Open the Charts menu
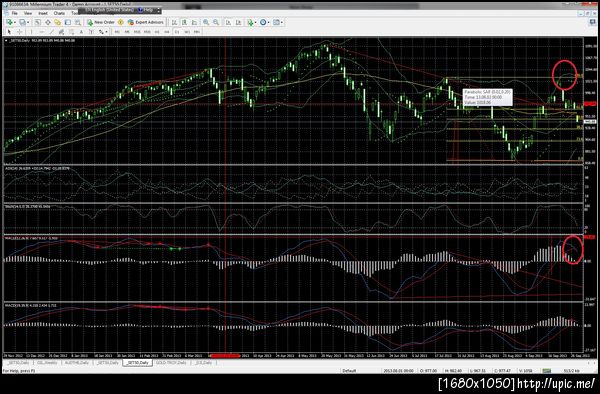 click(x=59, y=13)
